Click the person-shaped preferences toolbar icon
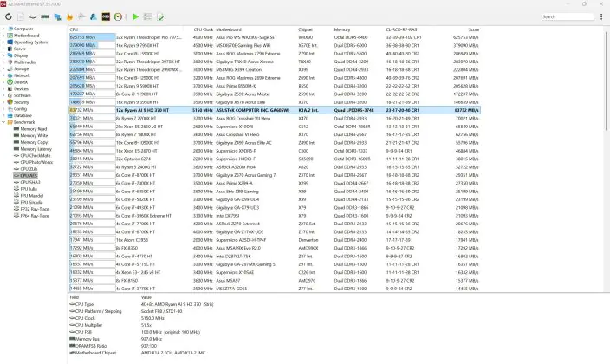Screen dimensions: 610x364 pyautogui.click(x=94, y=16)
